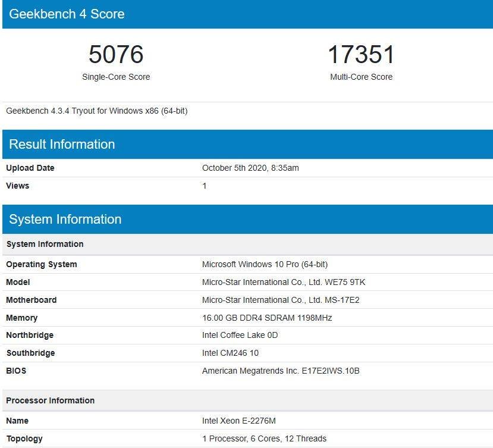Image resolution: width=493 pixels, height=448 pixels.
Task: Click the Operating System label
Action: coord(42,264)
